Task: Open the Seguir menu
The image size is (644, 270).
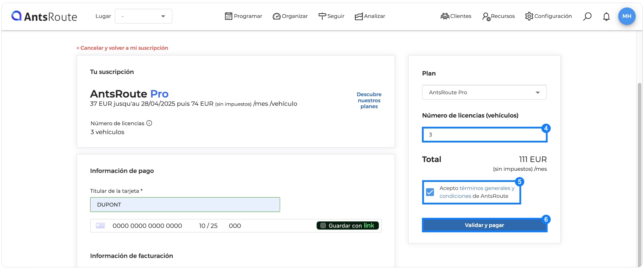Action: click(331, 16)
